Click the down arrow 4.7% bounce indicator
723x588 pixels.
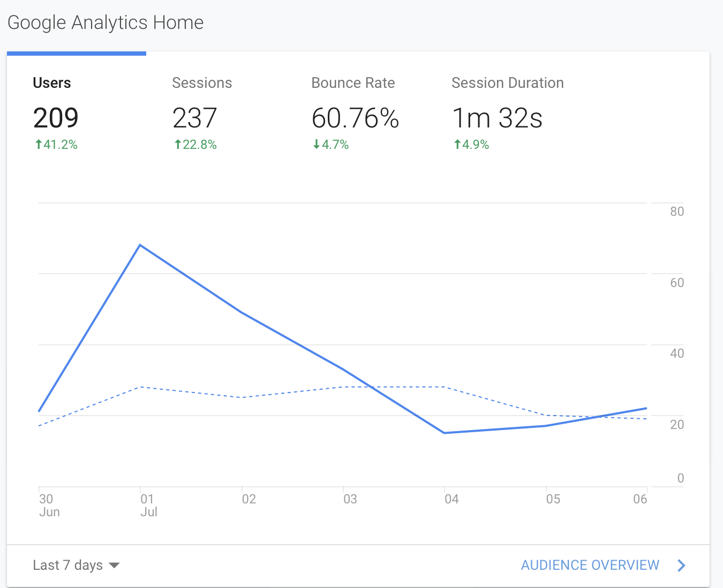click(331, 145)
